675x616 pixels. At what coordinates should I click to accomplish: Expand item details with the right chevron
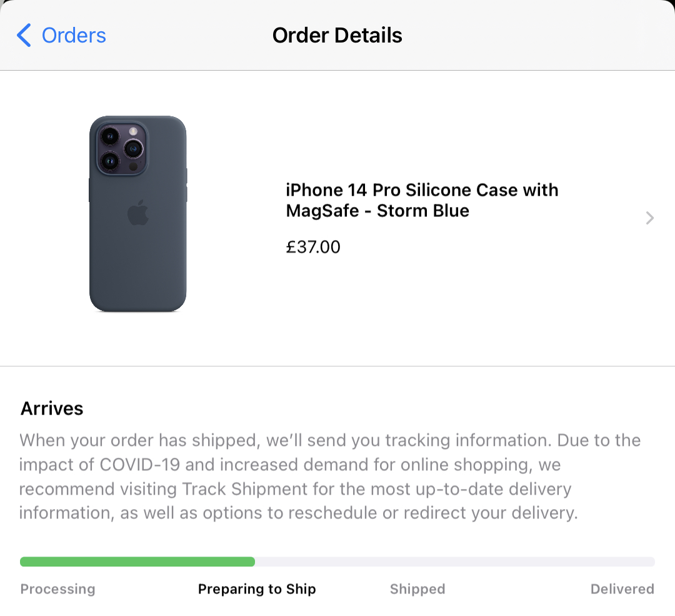pyautogui.click(x=650, y=218)
